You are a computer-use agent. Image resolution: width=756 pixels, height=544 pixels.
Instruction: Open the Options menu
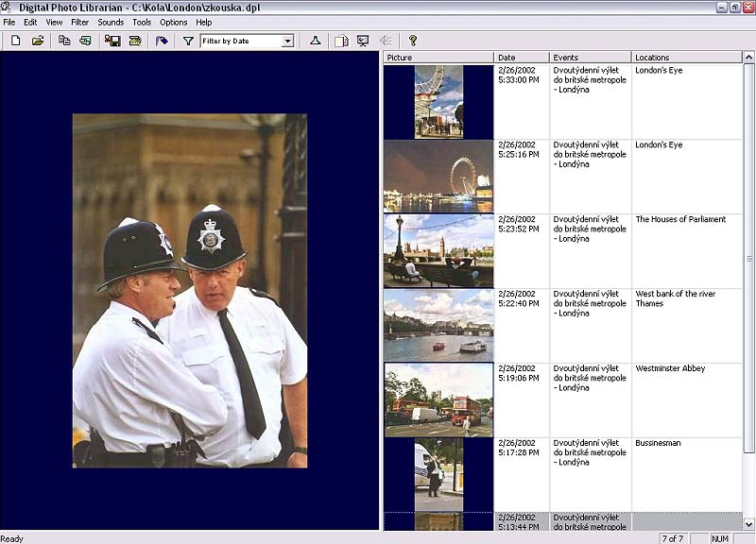pyautogui.click(x=174, y=22)
